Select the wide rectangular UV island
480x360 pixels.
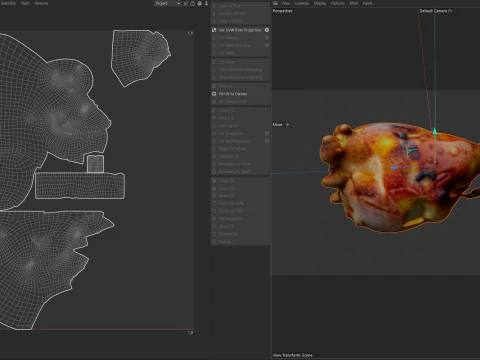[80, 185]
